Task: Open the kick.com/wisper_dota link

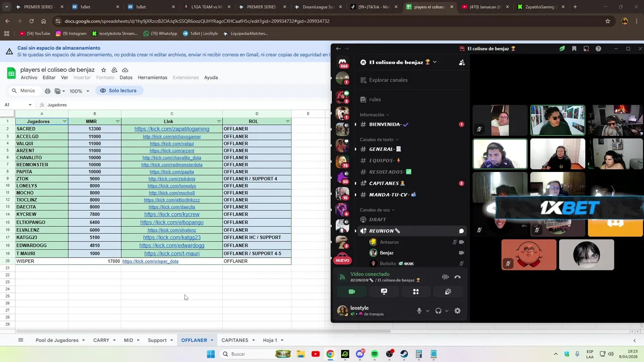Action: (x=150, y=261)
